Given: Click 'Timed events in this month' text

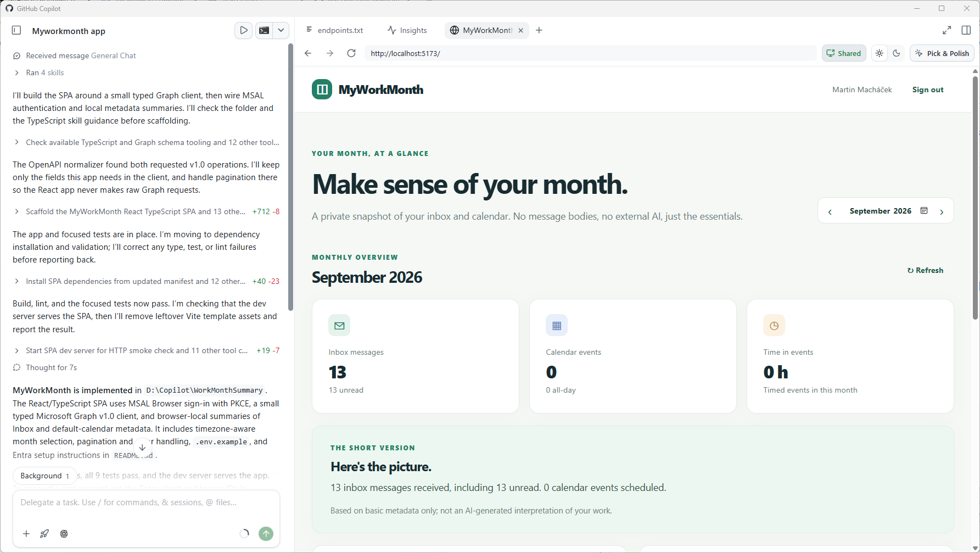Looking at the screenshot, I should [x=810, y=390].
